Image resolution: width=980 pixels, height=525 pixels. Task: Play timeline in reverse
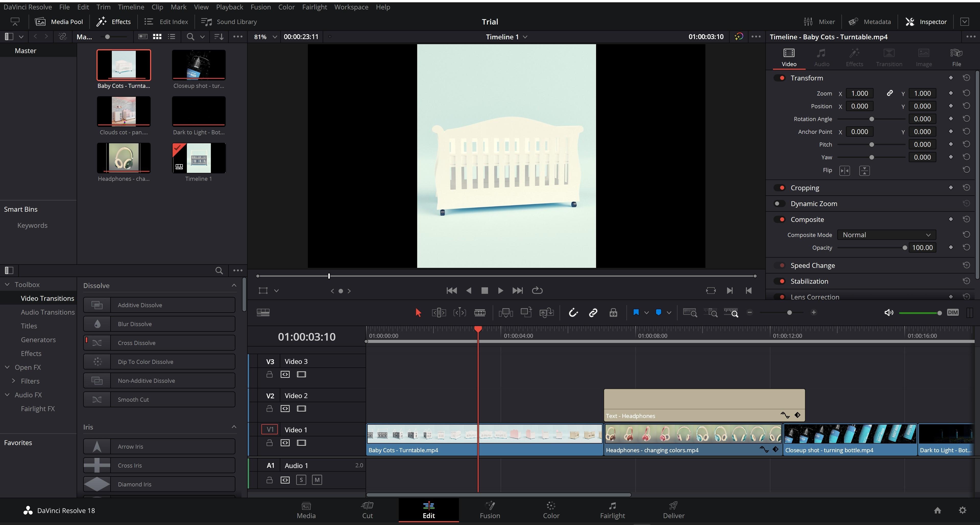pos(469,291)
